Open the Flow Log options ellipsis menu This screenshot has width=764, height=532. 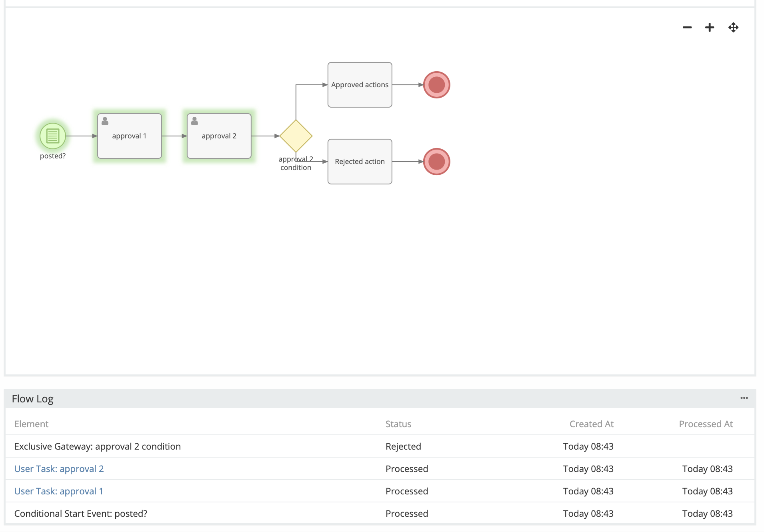744,398
